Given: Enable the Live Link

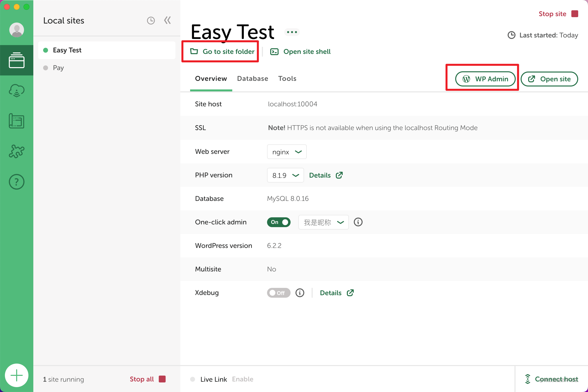Looking at the screenshot, I should 243,379.
